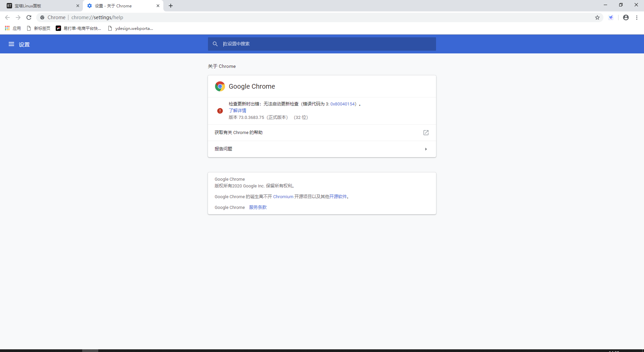The height and width of the screenshot is (352, 644).
Task: Click the 关于 Chrome heading
Action: coord(222,66)
